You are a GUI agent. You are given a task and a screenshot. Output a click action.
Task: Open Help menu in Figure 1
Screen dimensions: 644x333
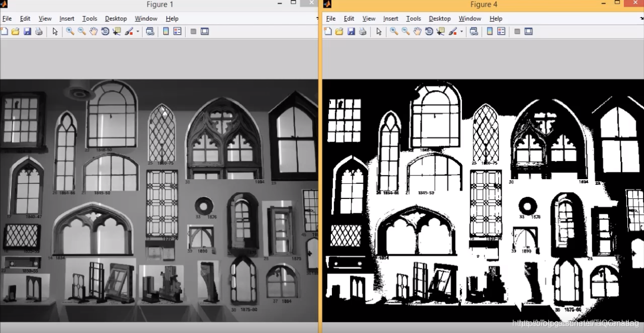coord(172,19)
